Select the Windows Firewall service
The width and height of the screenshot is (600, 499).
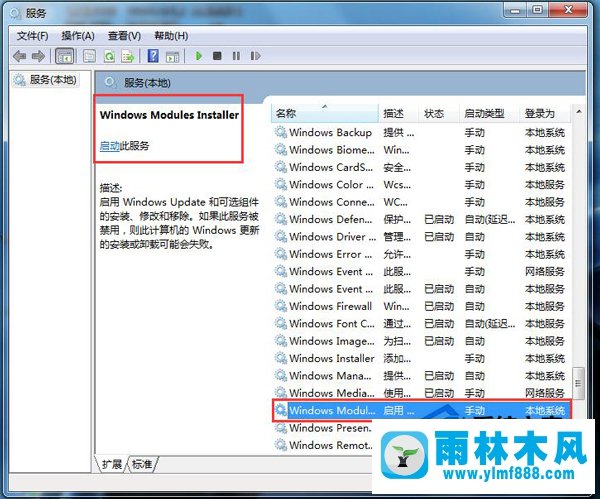(x=421, y=306)
